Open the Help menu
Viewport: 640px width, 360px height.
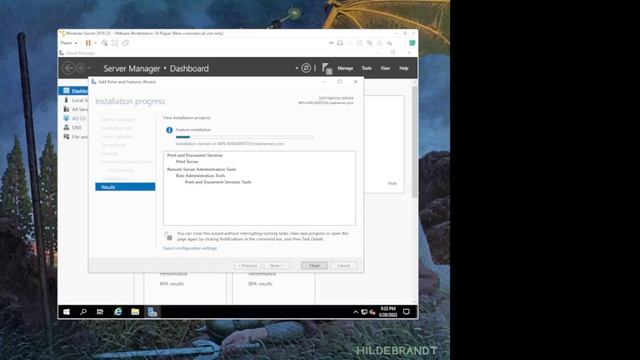[x=404, y=68]
